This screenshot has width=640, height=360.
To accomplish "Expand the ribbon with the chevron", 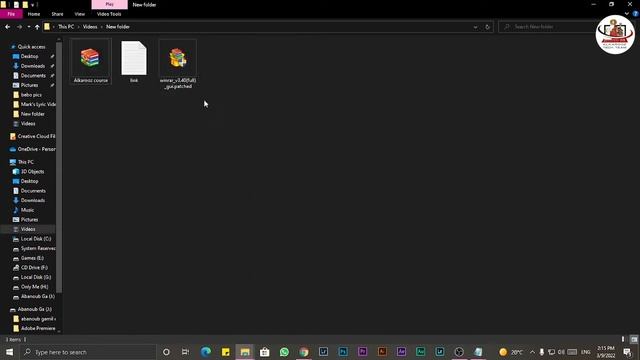I will (627, 13).
